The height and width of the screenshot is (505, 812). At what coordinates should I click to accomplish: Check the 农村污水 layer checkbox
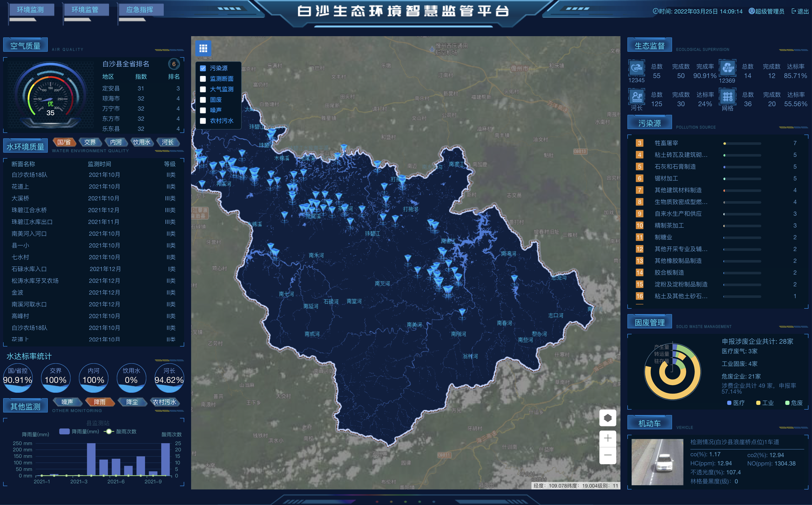click(x=203, y=121)
